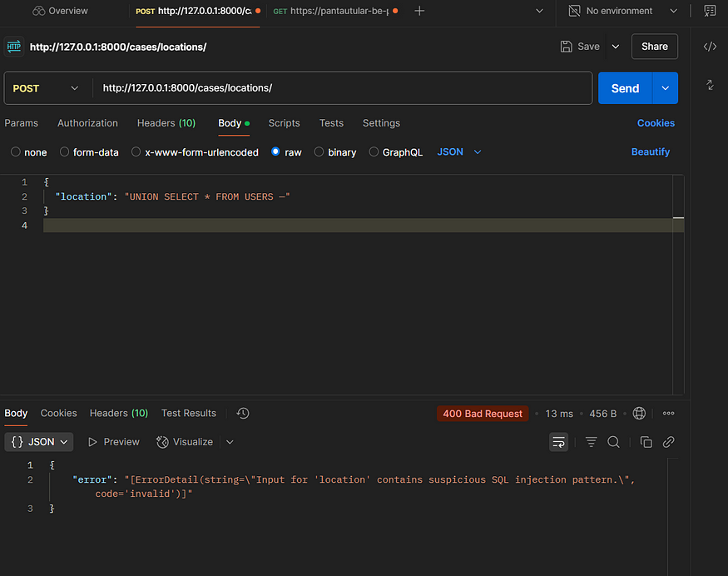Open the POST method dropdown

(x=46, y=87)
